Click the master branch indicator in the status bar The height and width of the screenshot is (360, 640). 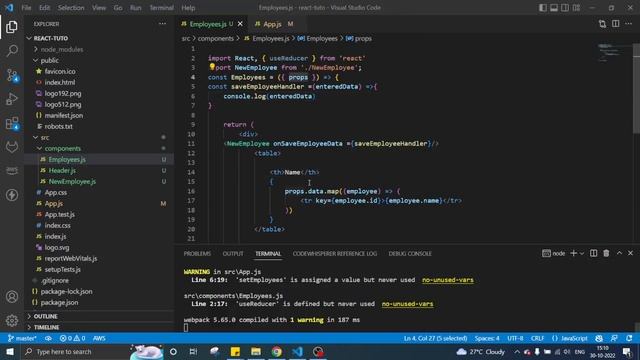[x=22, y=338]
